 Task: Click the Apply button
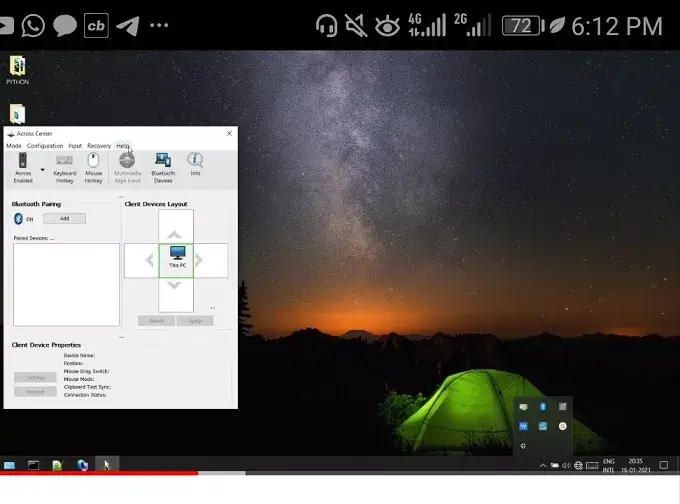pos(195,321)
